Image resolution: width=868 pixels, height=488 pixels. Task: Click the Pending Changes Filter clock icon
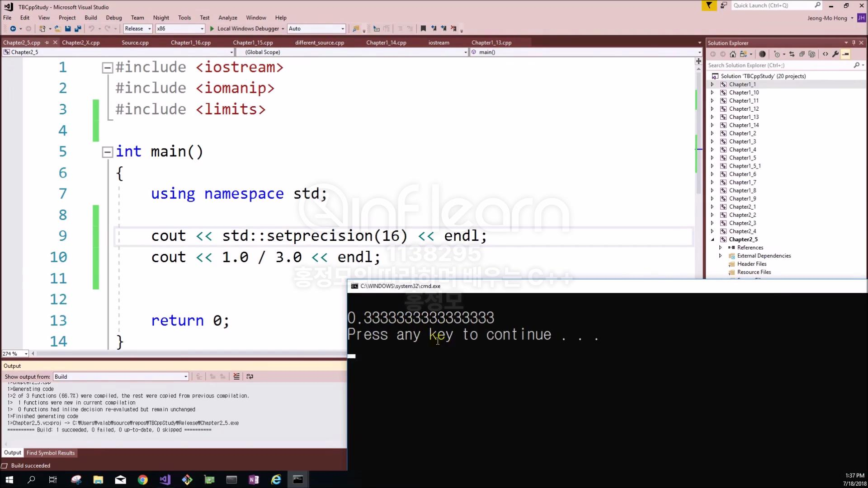click(x=777, y=54)
